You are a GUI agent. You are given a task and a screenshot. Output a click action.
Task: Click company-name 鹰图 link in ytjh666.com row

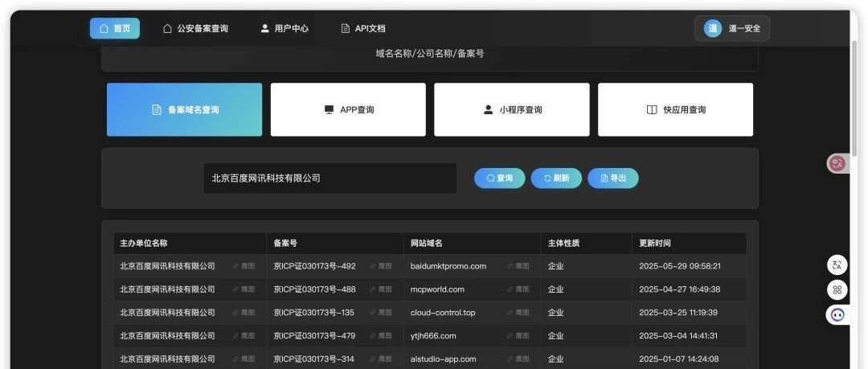(x=244, y=336)
